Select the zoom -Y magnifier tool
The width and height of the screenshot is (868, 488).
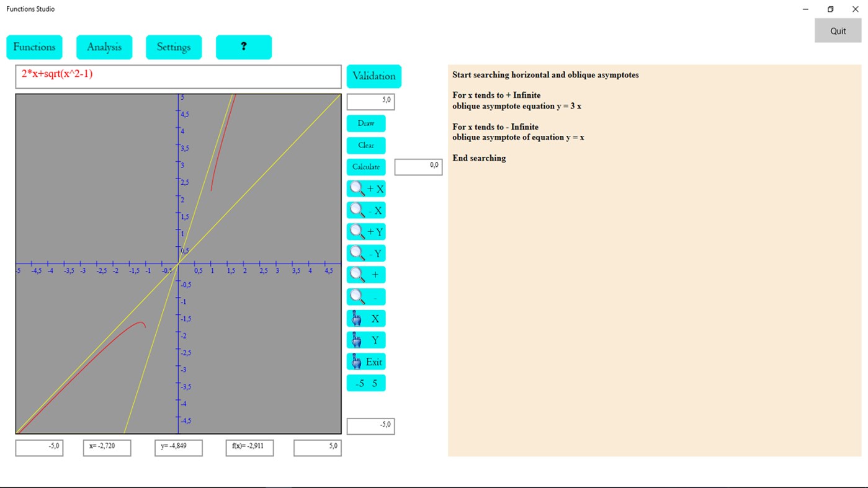pyautogui.click(x=365, y=253)
